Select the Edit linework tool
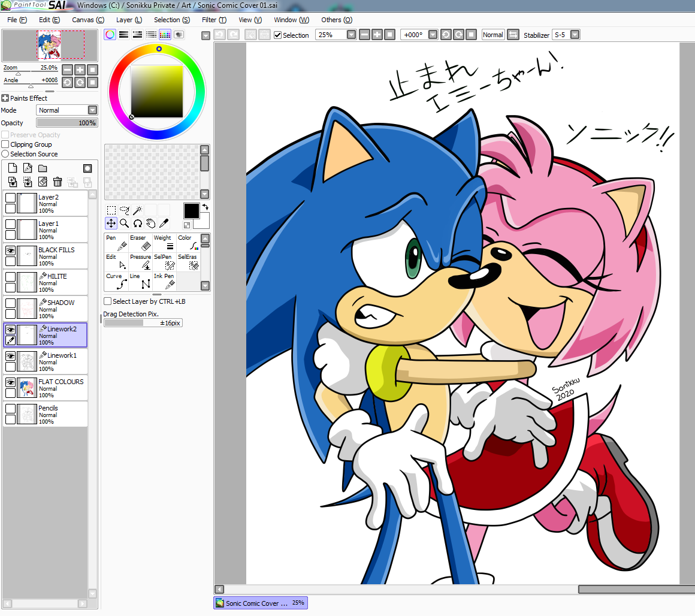 (117, 262)
